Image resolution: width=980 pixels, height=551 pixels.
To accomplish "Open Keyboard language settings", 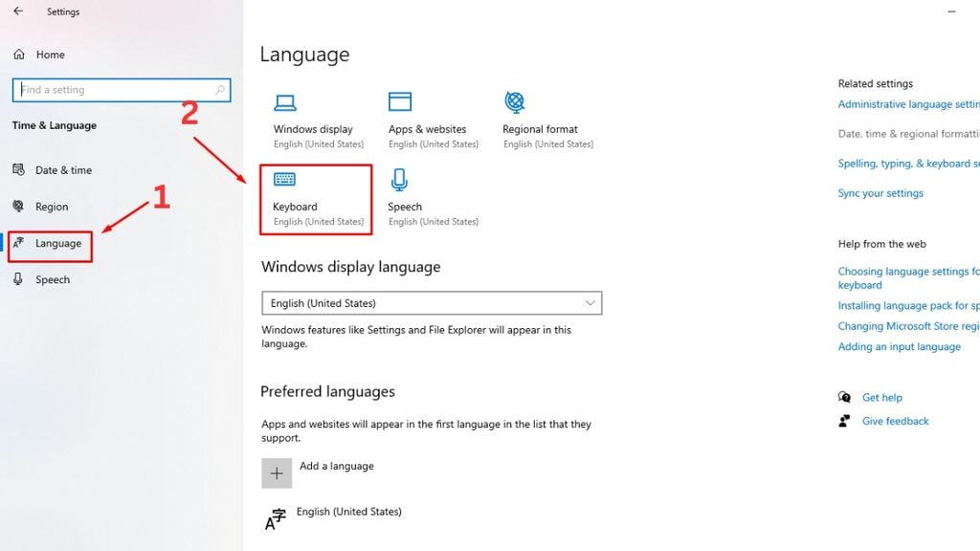I will point(316,199).
